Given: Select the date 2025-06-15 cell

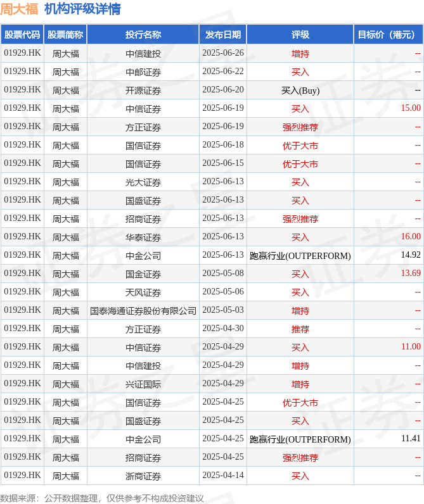Looking at the screenshot, I should (x=223, y=163).
